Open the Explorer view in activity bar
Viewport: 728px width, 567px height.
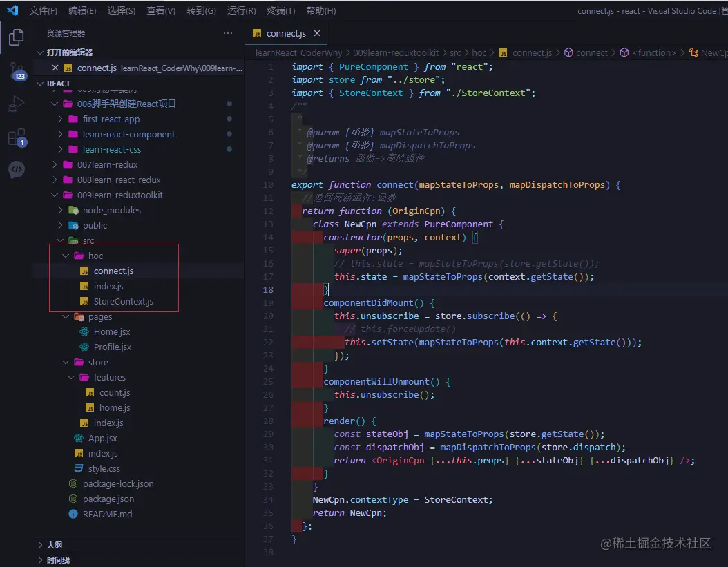pos(17,37)
